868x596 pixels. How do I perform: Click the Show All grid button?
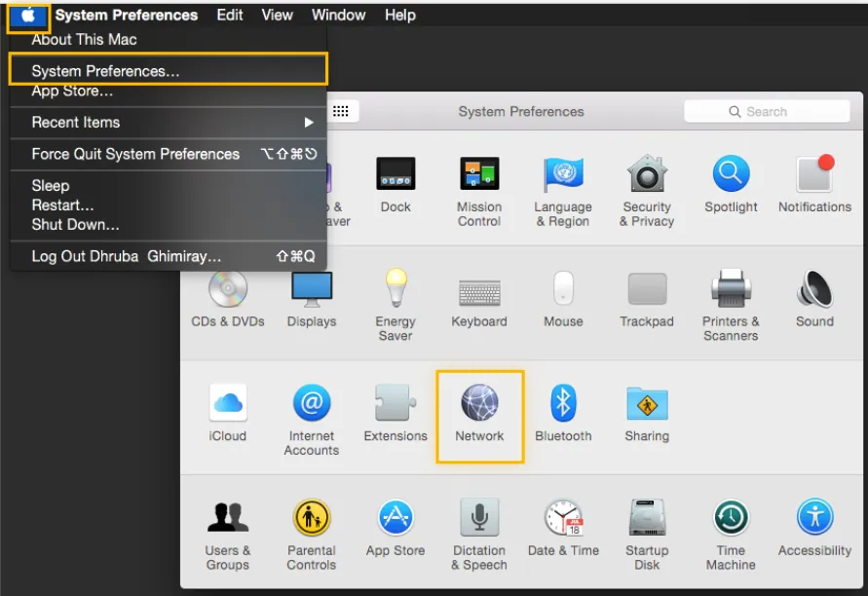(341, 111)
